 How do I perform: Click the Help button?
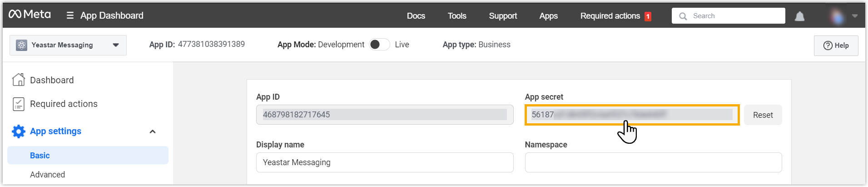(836, 45)
